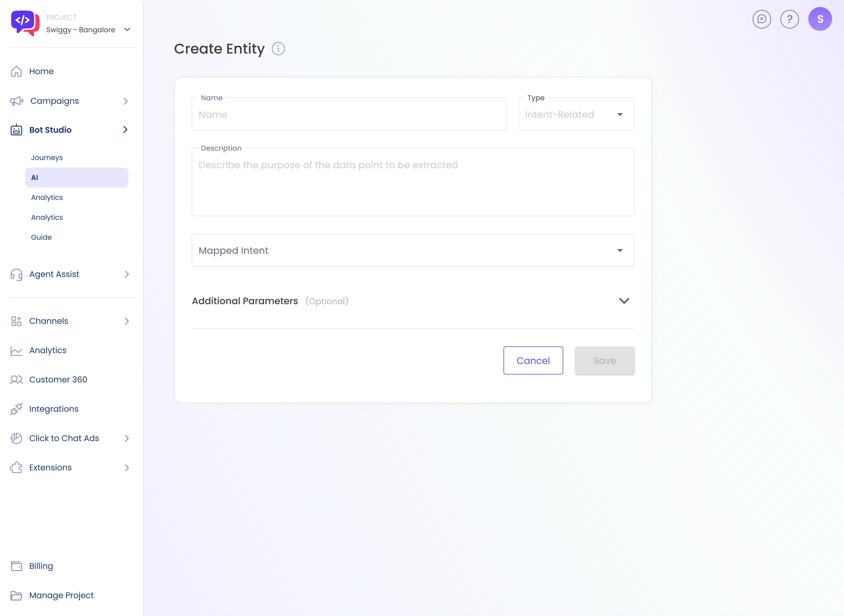Click the Billing wallet icon
Image resolution: width=844 pixels, height=616 pixels.
(16, 566)
